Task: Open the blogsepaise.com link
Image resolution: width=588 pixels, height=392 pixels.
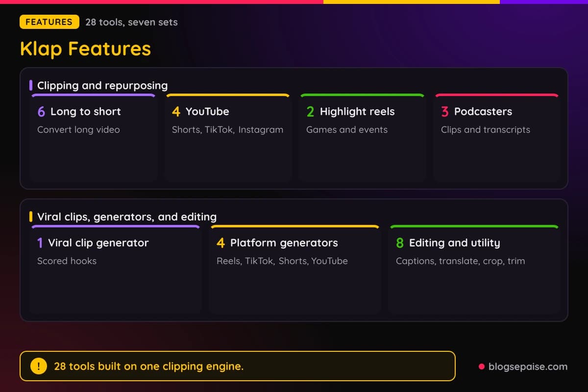Action: pyautogui.click(x=528, y=366)
